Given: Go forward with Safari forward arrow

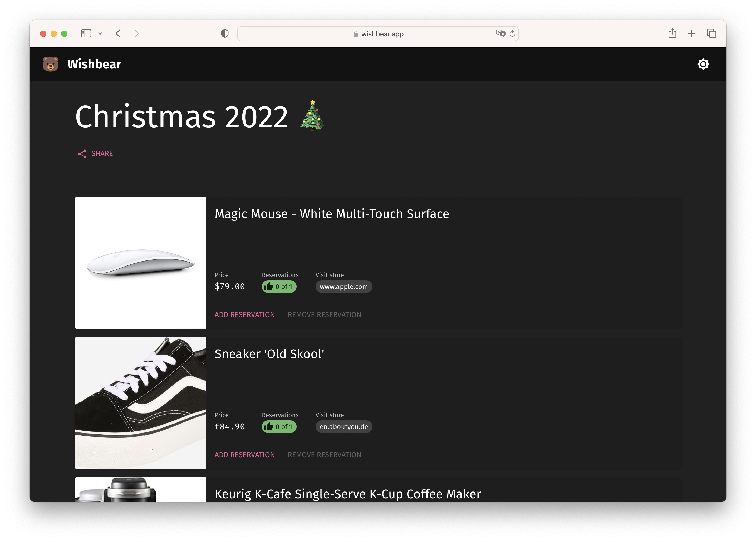Looking at the screenshot, I should click(x=137, y=33).
